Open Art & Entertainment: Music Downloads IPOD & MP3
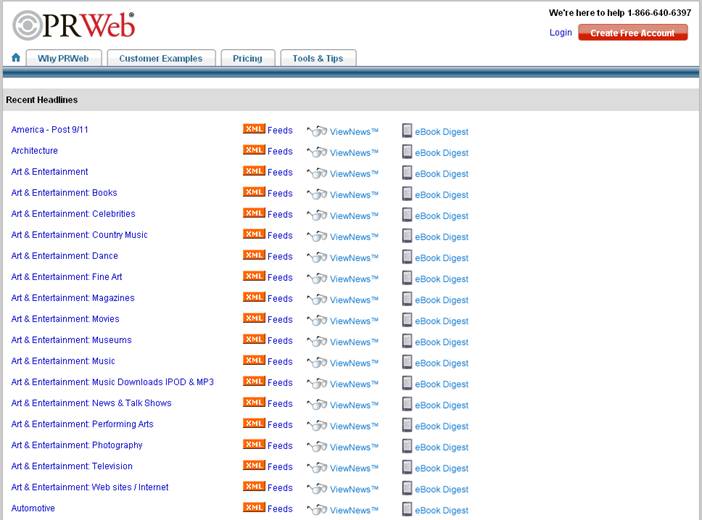 [x=112, y=382]
